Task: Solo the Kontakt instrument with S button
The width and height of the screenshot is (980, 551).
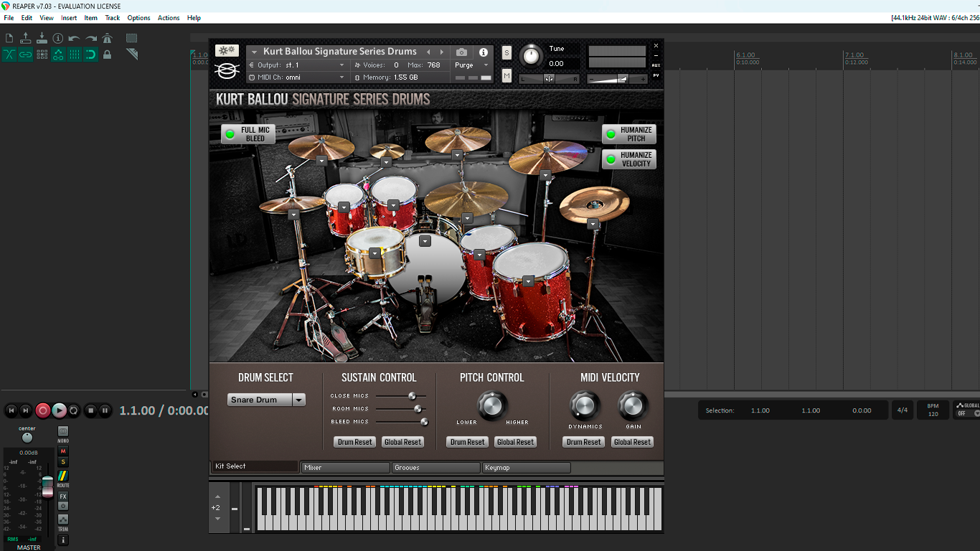Action: tap(507, 52)
